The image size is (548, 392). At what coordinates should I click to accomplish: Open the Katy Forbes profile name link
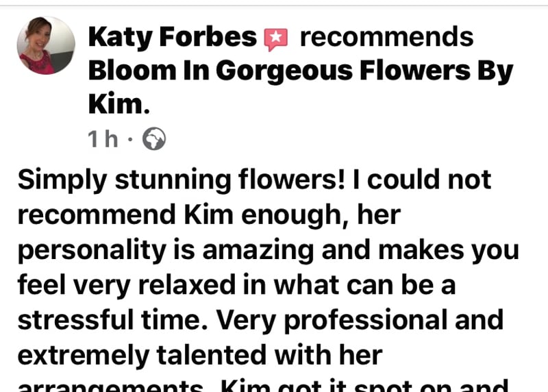pyautogui.click(x=172, y=38)
